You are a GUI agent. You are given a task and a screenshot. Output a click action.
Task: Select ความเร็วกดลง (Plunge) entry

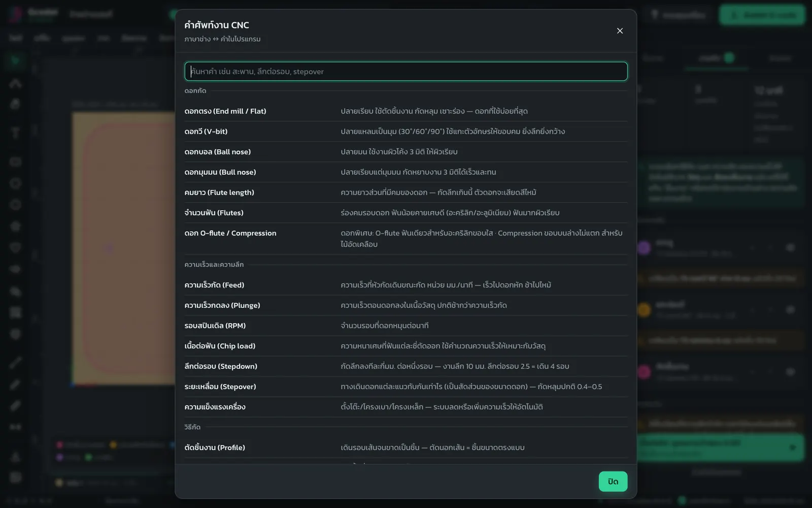point(406,305)
